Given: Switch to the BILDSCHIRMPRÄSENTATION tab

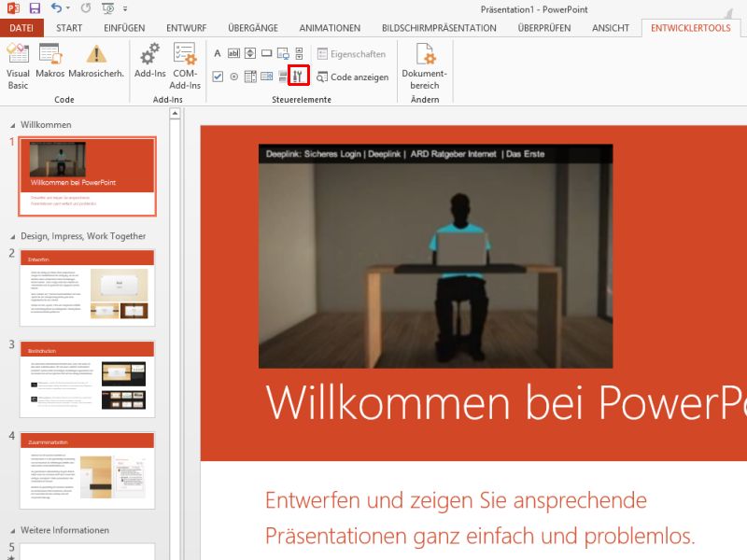Looking at the screenshot, I should click(439, 28).
